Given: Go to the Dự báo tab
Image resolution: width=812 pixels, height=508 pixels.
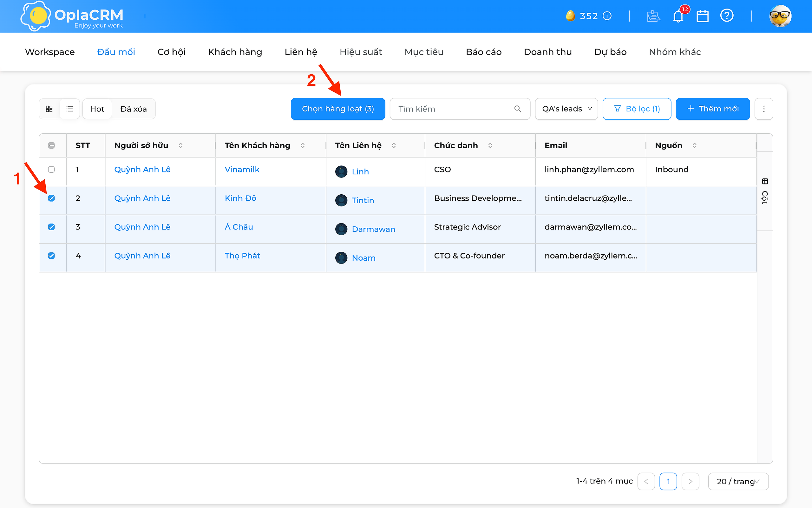Looking at the screenshot, I should coord(610,52).
